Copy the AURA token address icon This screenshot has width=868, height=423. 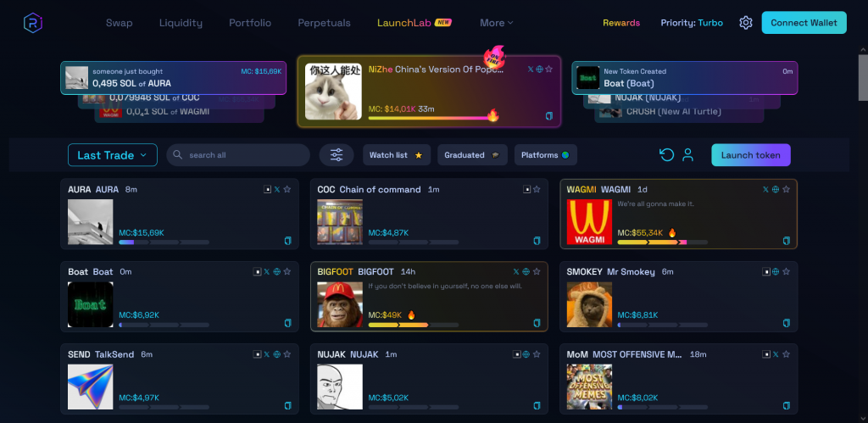[x=288, y=240]
